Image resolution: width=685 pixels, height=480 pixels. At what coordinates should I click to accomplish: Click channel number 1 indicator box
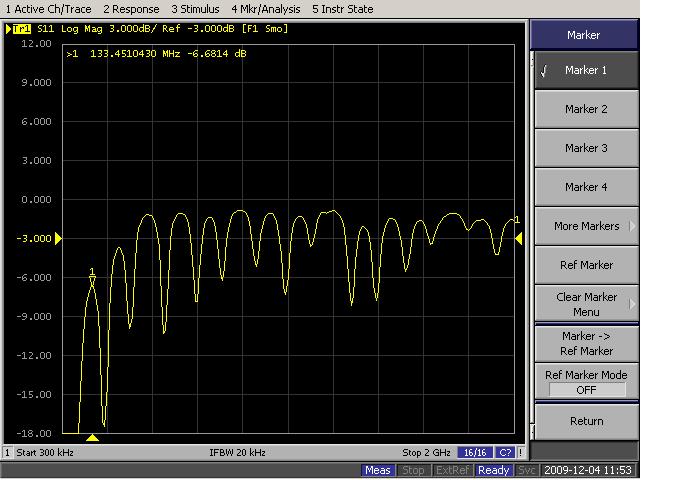point(7,452)
